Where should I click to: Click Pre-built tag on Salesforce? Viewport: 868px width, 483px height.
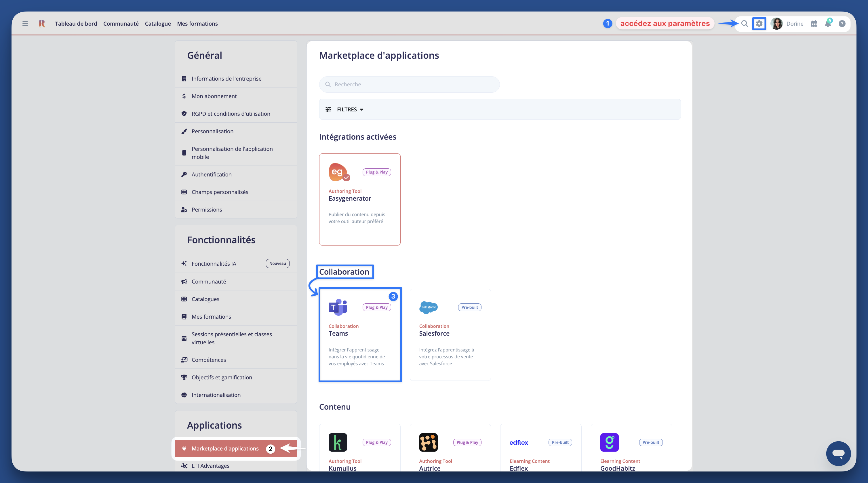click(x=470, y=307)
